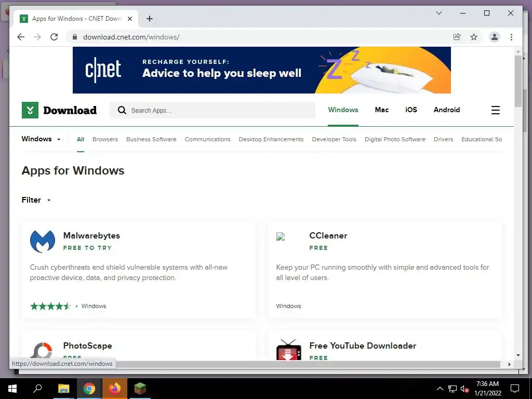This screenshot has height=399, width=532.
Task: Click the green Download logo icon
Action: [x=30, y=110]
